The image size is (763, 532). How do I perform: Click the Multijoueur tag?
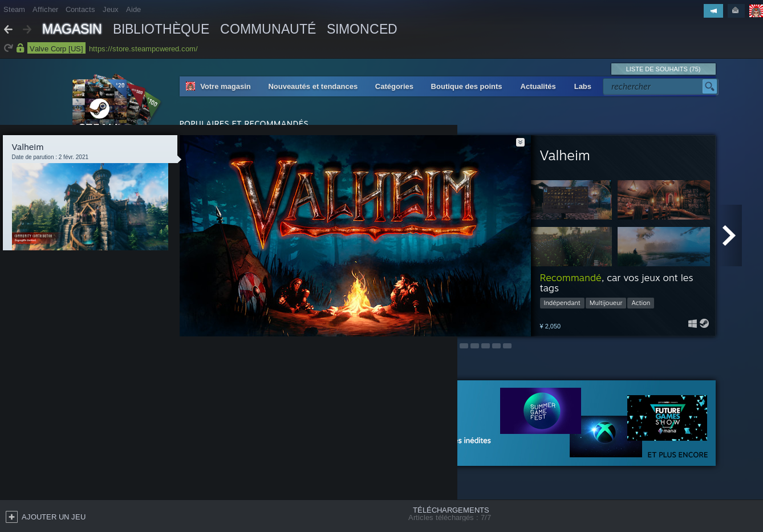pyautogui.click(x=606, y=303)
